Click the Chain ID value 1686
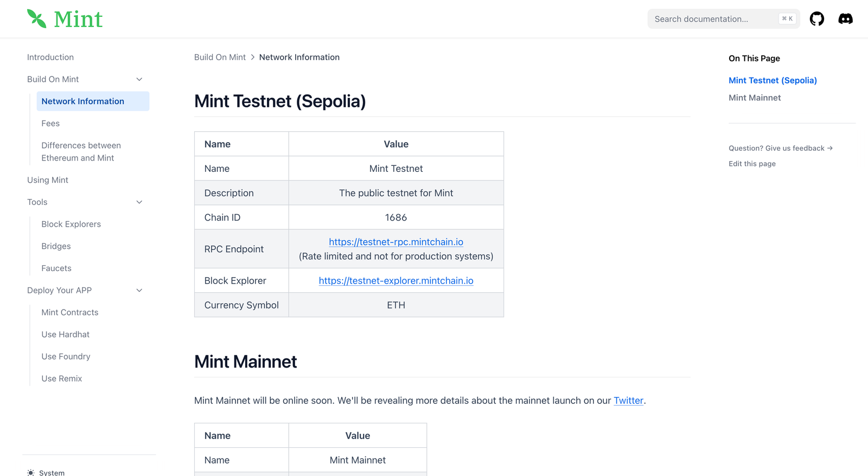868x476 pixels. click(396, 217)
